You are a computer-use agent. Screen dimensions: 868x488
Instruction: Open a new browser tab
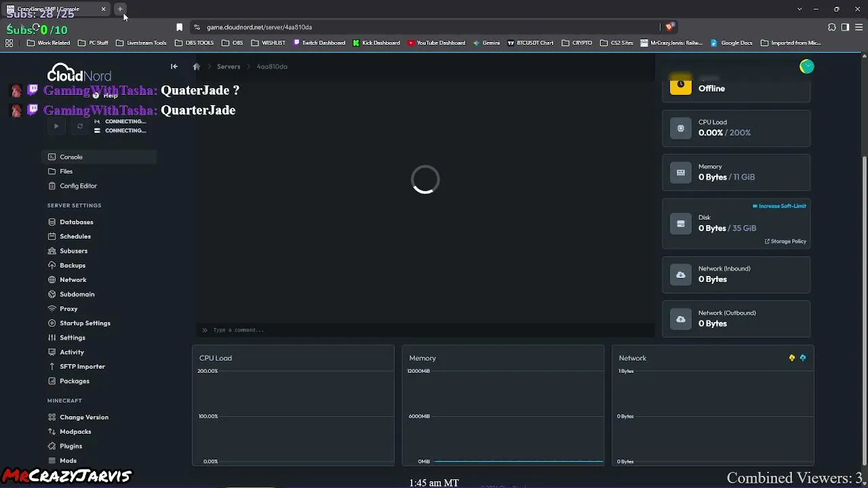120,9
